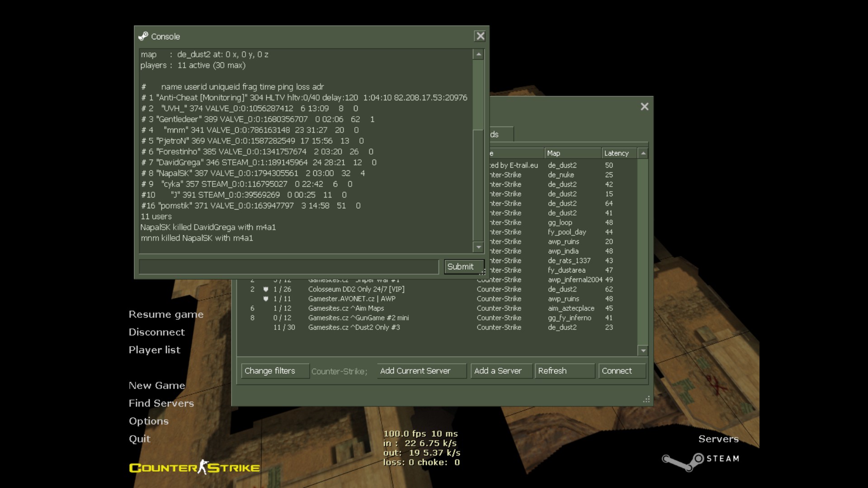The image size is (868, 488).
Task: Connect to the selected server
Action: (622, 371)
